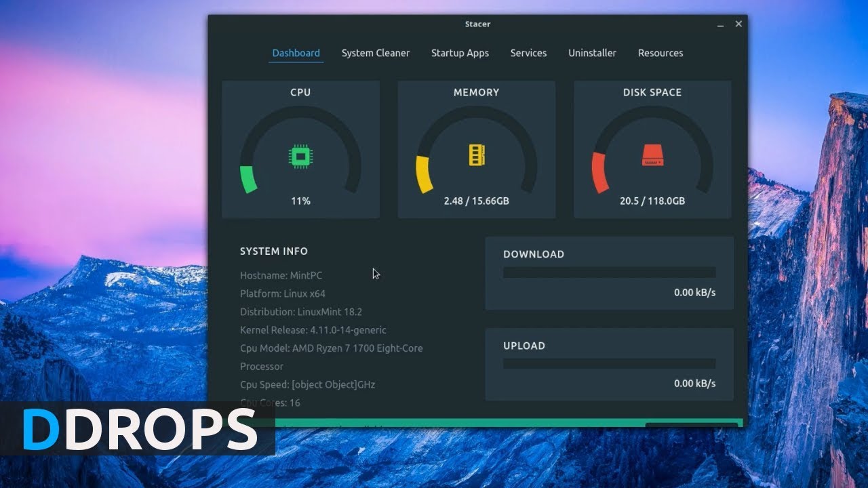Click the Cpu Model AMD Ryzen line

pyautogui.click(x=332, y=357)
